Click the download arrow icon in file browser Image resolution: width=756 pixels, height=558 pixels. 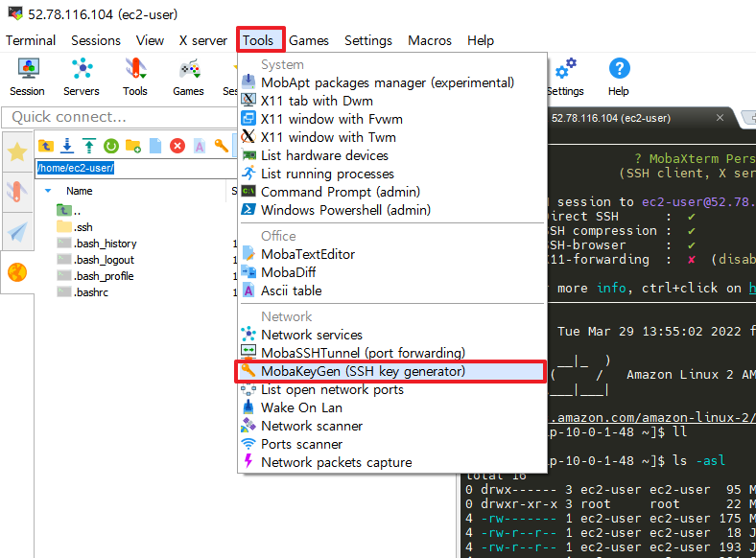click(67, 146)
